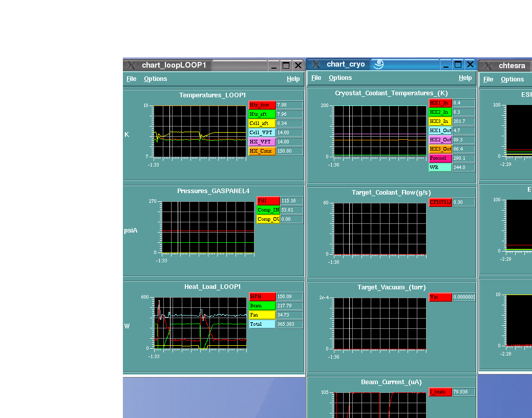
Task: Open Help menu in chart_cryo window
Action: (465, 78)
